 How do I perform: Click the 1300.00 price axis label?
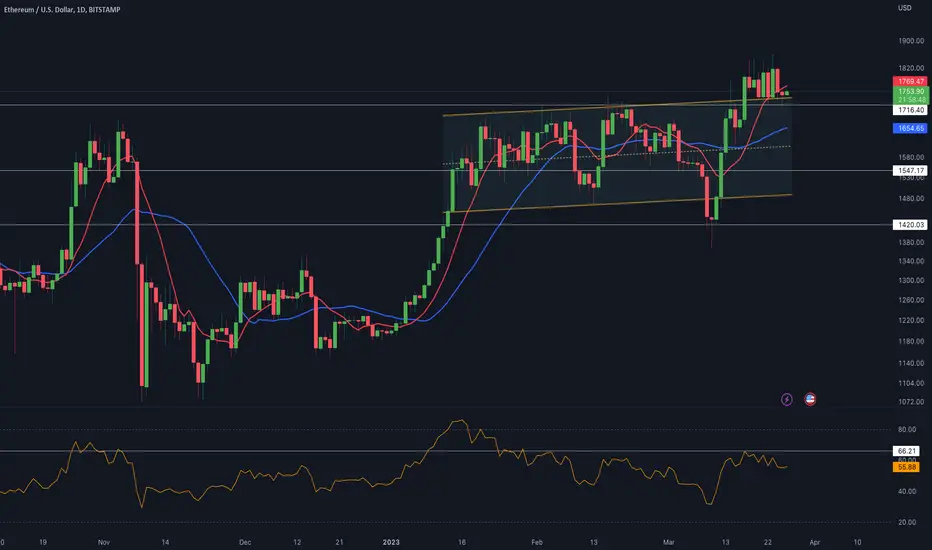coord(911,281)
